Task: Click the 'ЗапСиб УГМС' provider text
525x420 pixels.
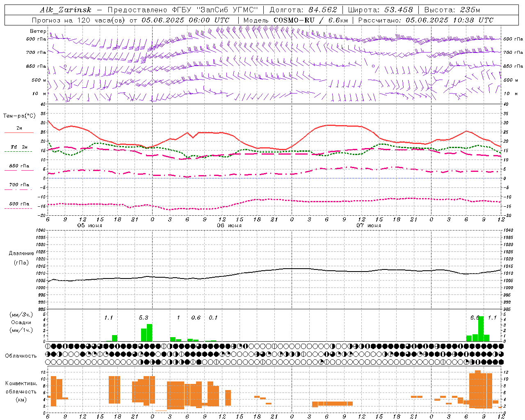Action: coord(227,10)
